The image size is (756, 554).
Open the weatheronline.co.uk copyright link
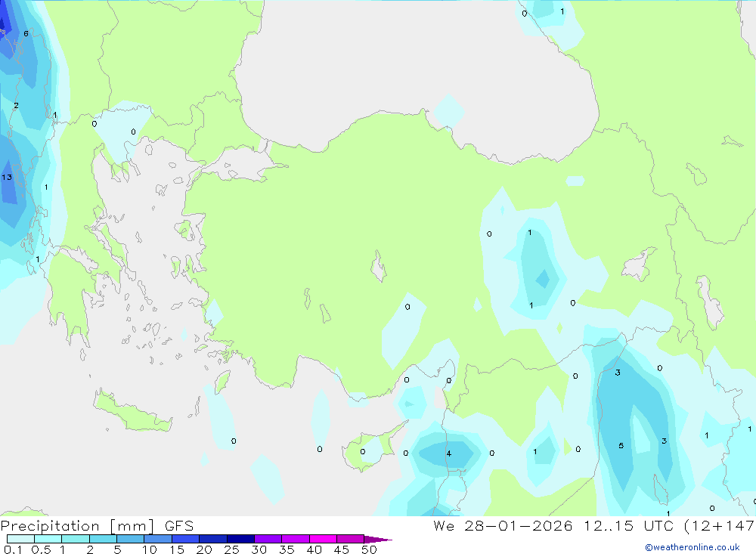coord(692,547)
